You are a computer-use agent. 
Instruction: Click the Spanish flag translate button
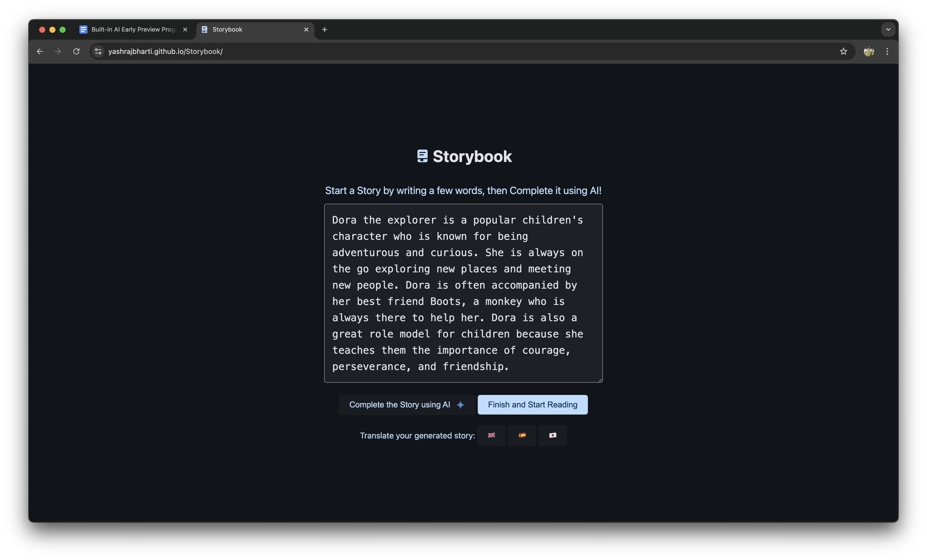522,436
